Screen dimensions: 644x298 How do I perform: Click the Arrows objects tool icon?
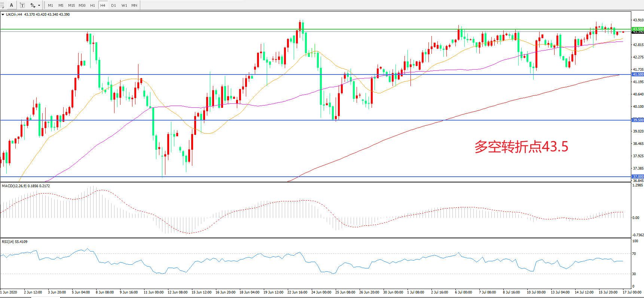[x=33, y=5]
